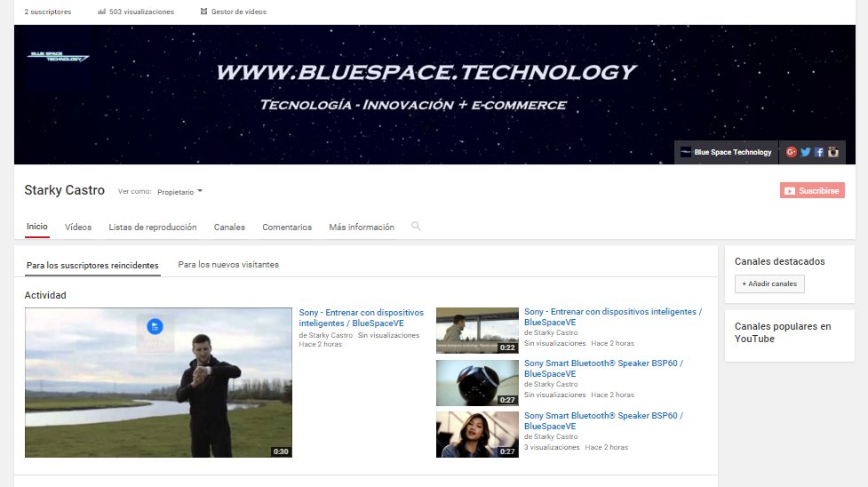Select Para los nuevos visitantes tab
Viewport: 868px width, 487px height.
[x=228, y=265]
